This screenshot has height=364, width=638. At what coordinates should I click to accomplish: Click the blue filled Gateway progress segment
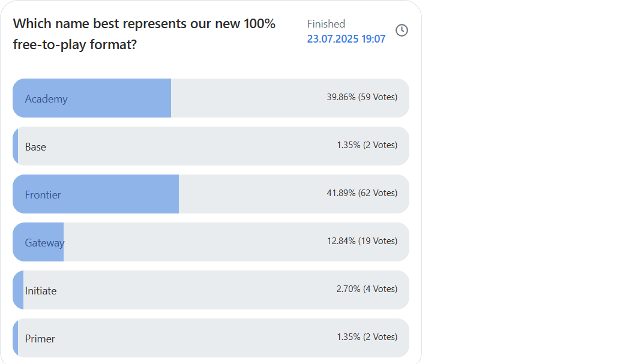click(38, 242)
